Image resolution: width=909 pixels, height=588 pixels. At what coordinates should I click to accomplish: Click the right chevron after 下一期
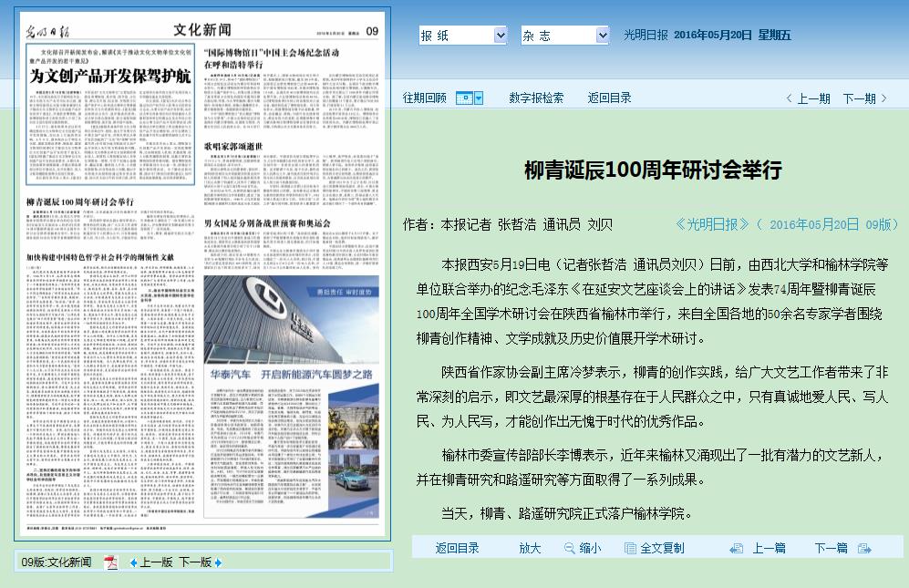tap(883, 98)
